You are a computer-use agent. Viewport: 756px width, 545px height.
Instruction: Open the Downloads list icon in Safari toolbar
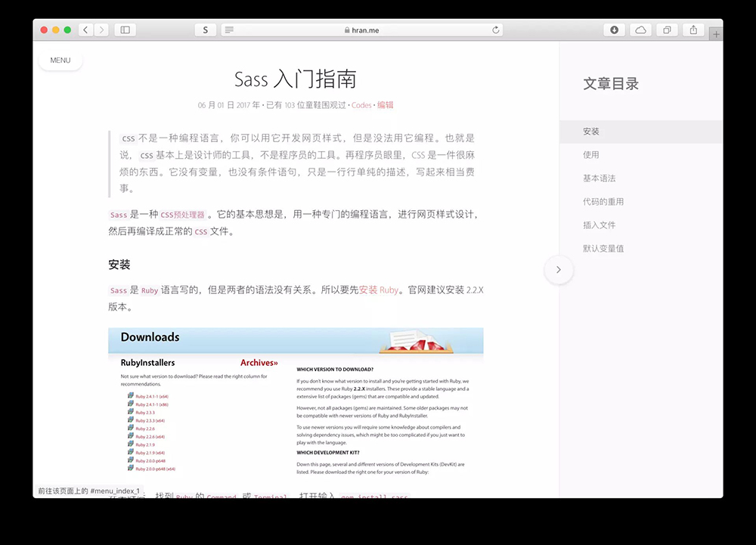point(614,29)
